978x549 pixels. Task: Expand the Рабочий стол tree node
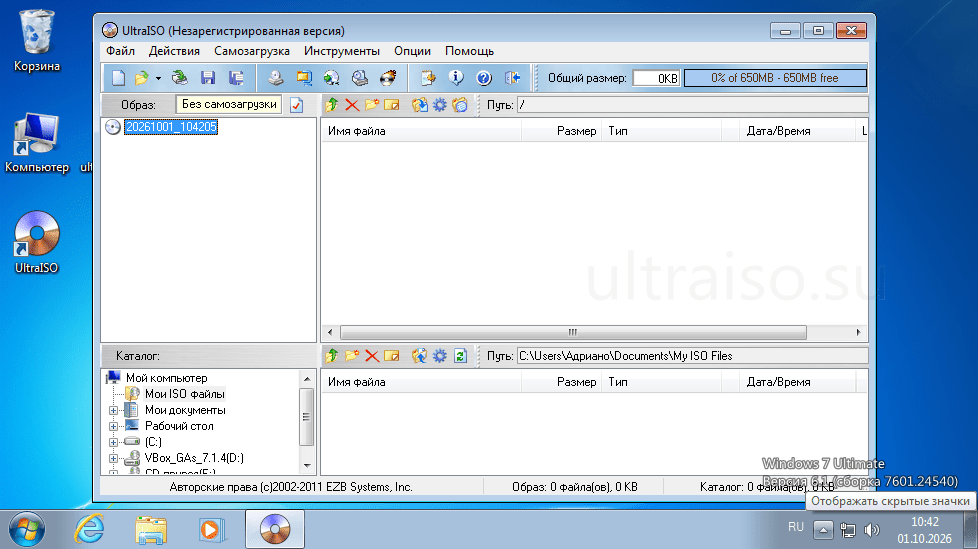point(114,427)
